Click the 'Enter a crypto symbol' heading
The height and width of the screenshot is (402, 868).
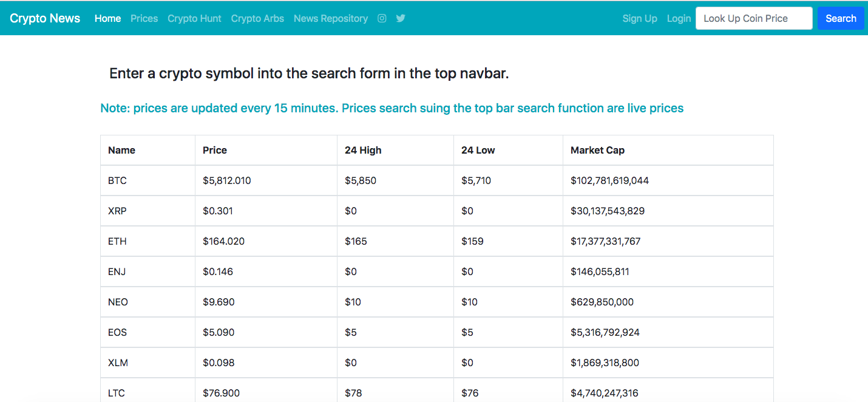coord(309,73)
